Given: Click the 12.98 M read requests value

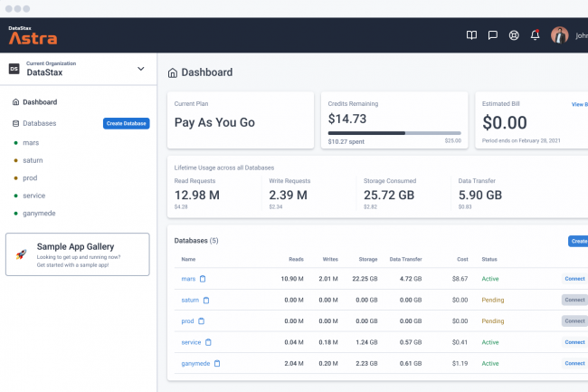Looking at the screenshot, I should [x=197, y=195].
